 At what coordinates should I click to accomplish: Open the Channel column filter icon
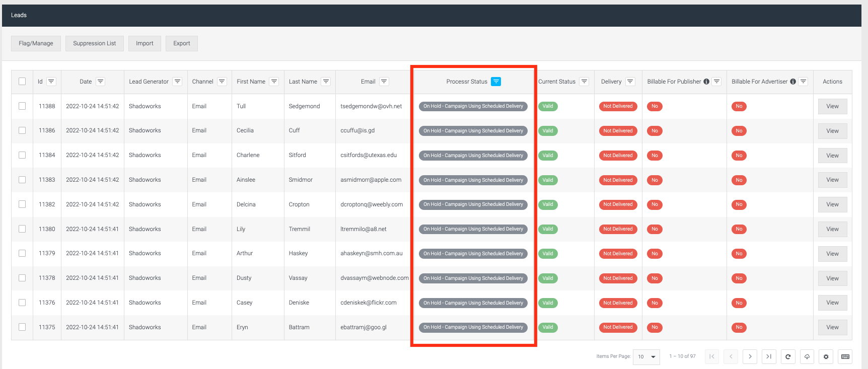(x=222, y=82)
